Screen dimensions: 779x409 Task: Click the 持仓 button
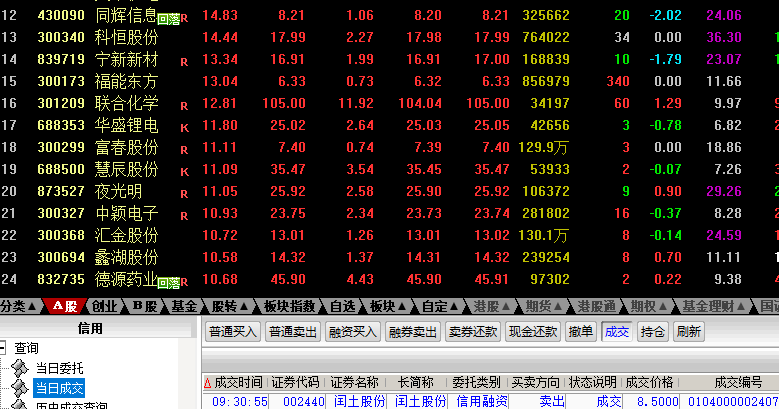[x=652, y=331]
